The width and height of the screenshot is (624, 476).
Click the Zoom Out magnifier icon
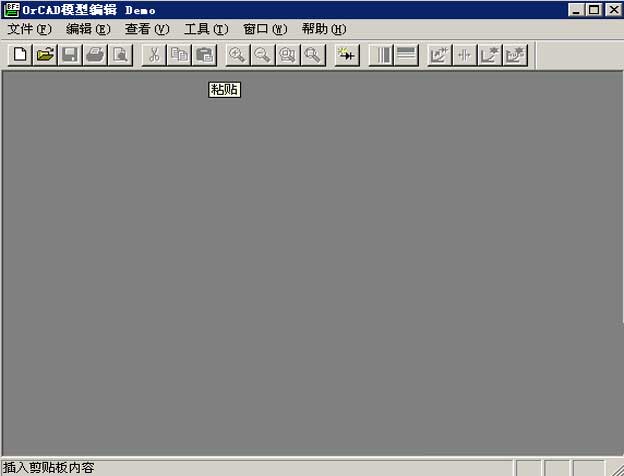tap(263, 55)
